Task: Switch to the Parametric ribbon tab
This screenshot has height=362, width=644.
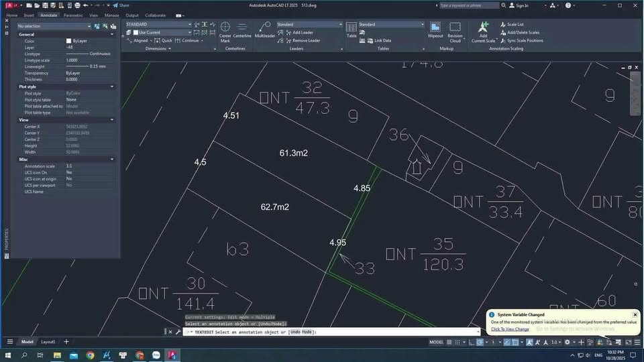Action: tap(74, 15)
